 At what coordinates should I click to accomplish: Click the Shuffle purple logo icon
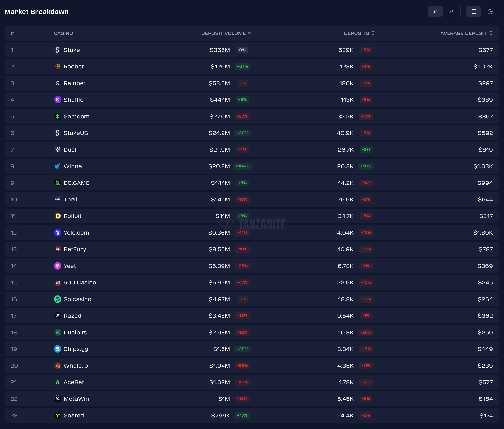(57, 100)
